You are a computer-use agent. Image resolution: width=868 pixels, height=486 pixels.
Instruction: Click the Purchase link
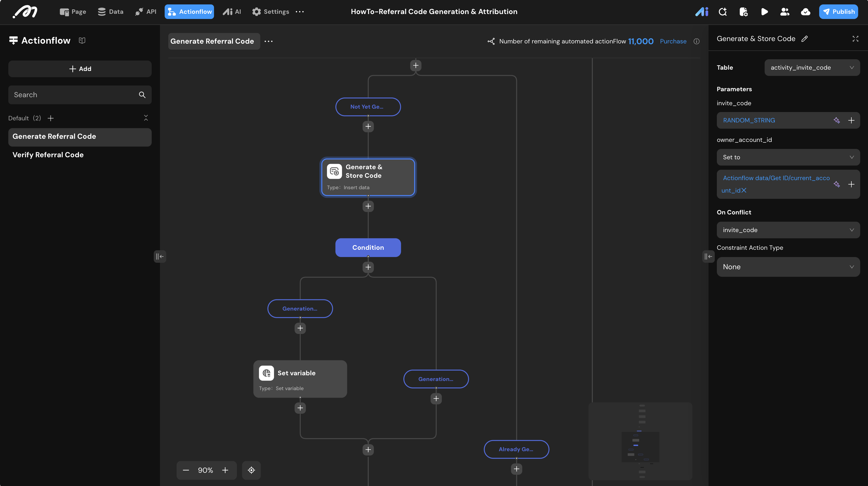click(673, 42)
